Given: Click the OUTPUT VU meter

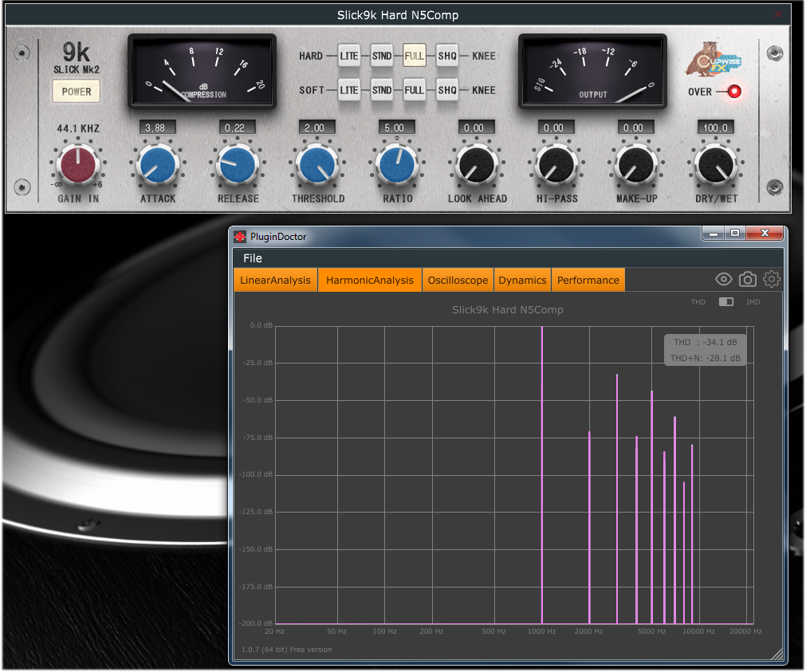Looking at the screenshot, I should [x=592, y=72].
